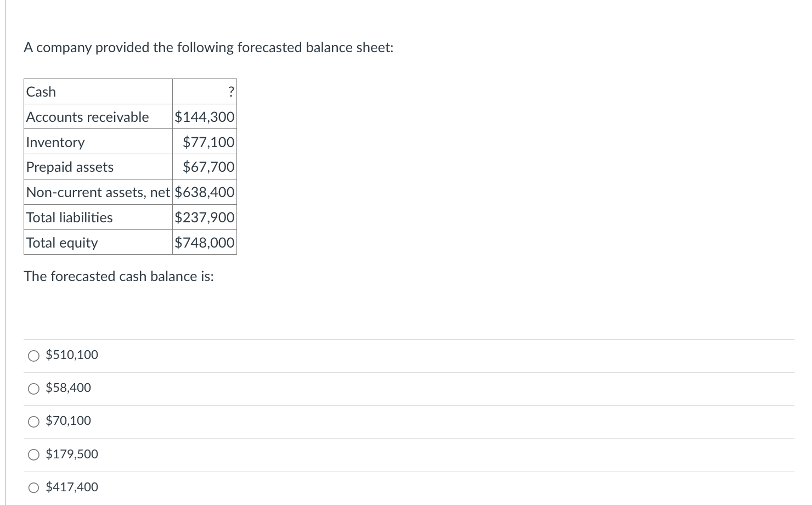
Task: Click the Cash row label in table
Action: [98, 92]
